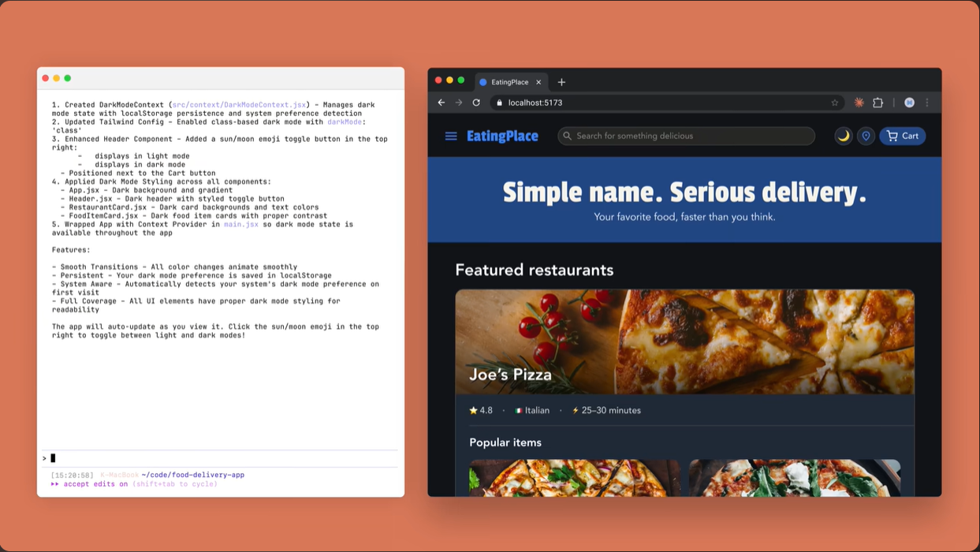Click the localhost:5173 address bar

[667, 103]
